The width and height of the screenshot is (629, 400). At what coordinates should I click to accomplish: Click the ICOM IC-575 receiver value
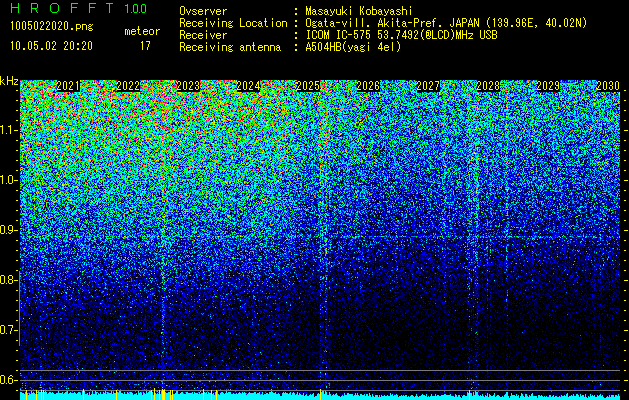(x=401, y=35)
